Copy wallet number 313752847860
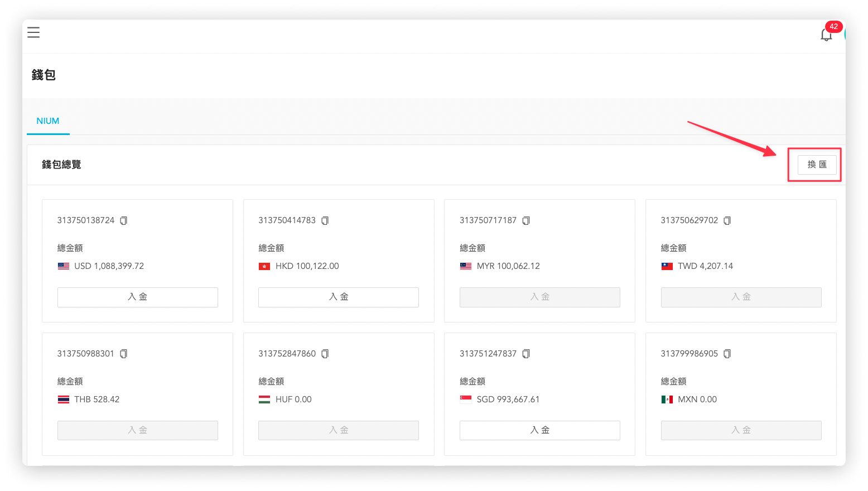868x491 pixels. tap(325, 354)
